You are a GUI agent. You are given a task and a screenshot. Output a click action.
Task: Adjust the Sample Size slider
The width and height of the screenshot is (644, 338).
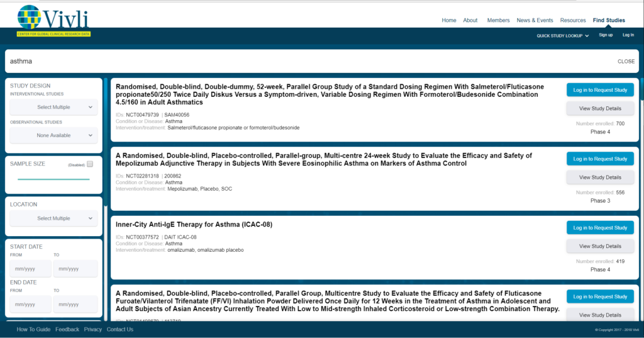pos(53,179)
